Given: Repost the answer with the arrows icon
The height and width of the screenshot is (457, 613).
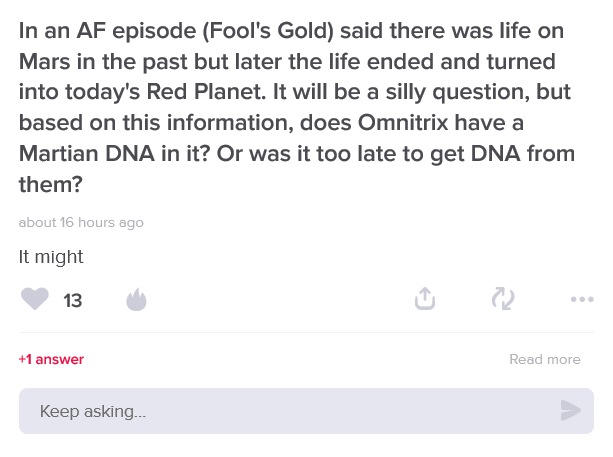Looking at the screenshot, I should click(503, 299).
